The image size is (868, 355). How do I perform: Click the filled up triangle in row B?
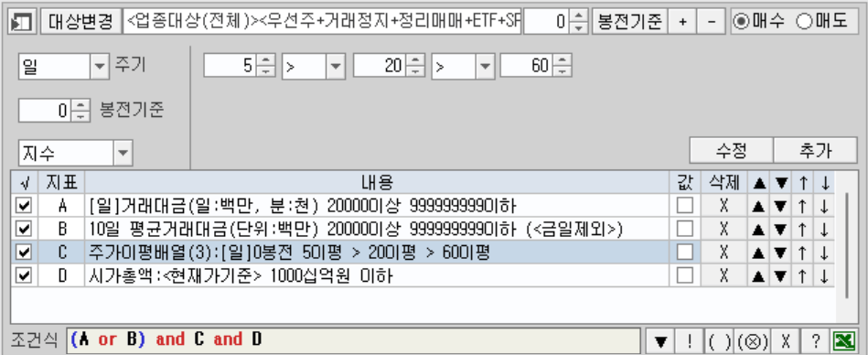758,230
